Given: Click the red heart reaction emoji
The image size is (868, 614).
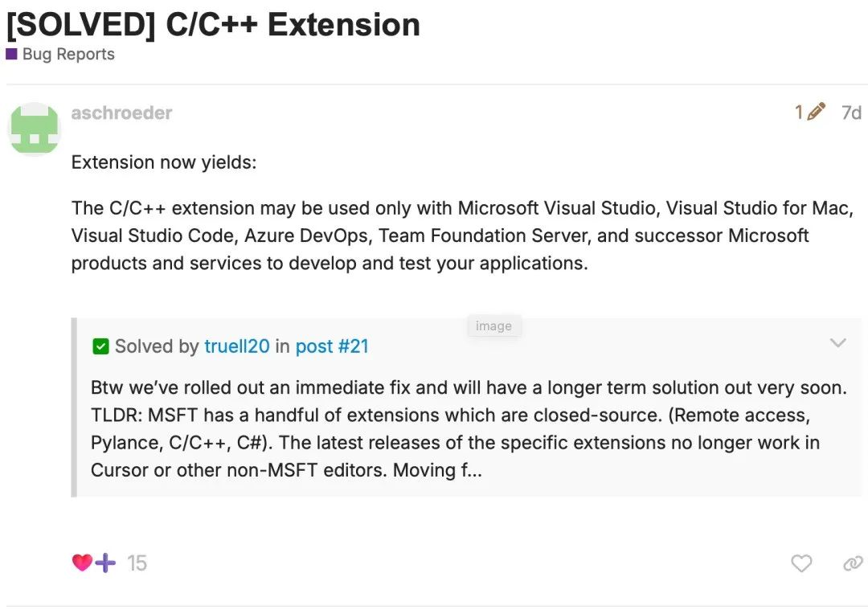Looking at the screenshot, I should coord(82,563).
